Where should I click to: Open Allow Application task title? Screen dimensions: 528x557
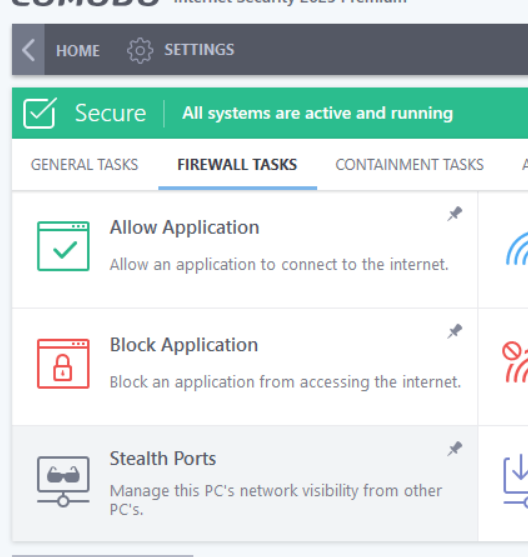point(184,227)
